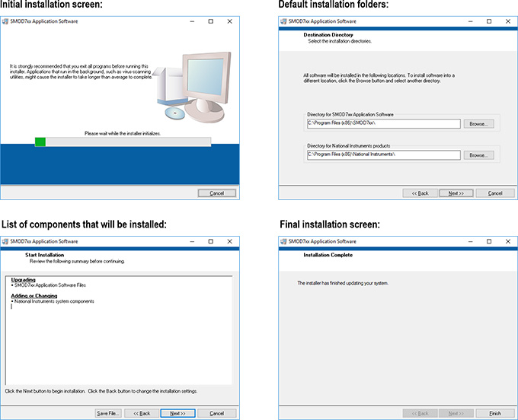Cancel the Destination Directory dialog

(495, 193)
